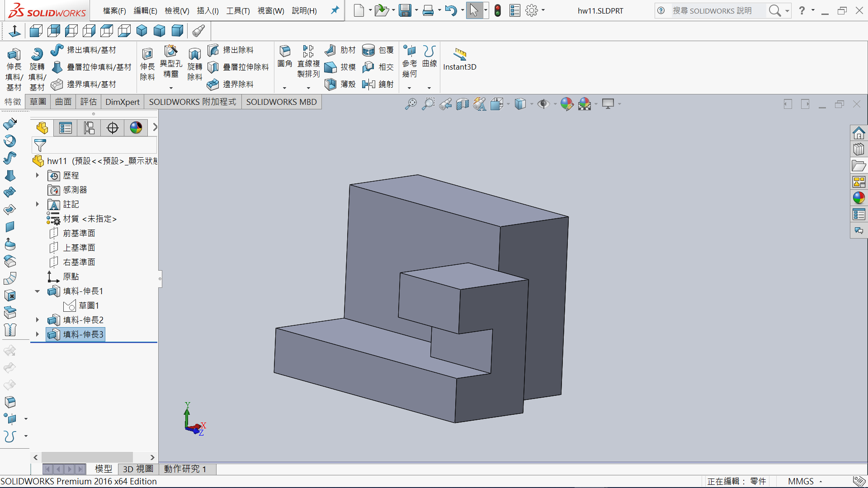Screen dimensions: 868x488
Task: Click the 旋轉除料 revolved cut icon
Action: coord(194,55)
